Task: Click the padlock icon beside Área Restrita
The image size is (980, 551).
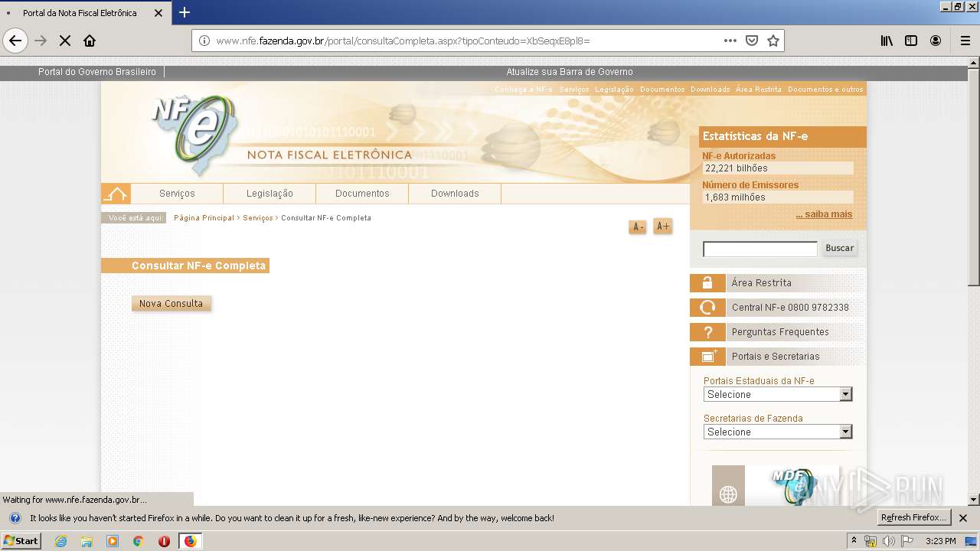Action: pyautogui.click(x=707, y=283)
